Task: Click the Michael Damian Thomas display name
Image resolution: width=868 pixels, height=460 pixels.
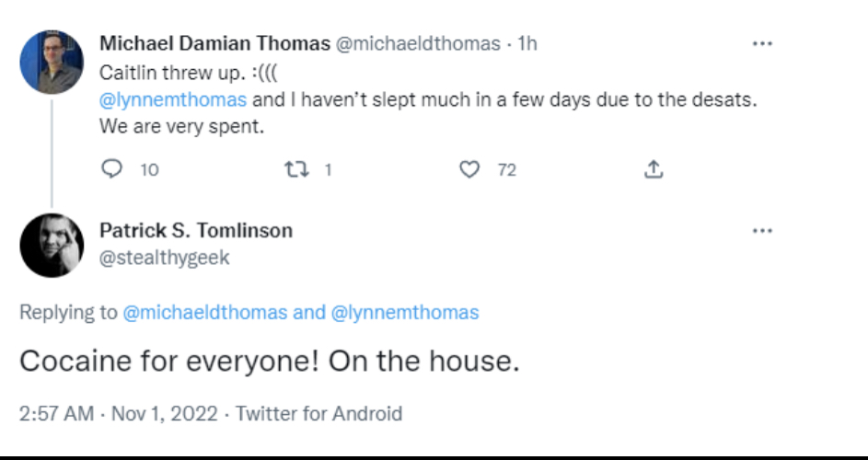Action: coord(214,43)
